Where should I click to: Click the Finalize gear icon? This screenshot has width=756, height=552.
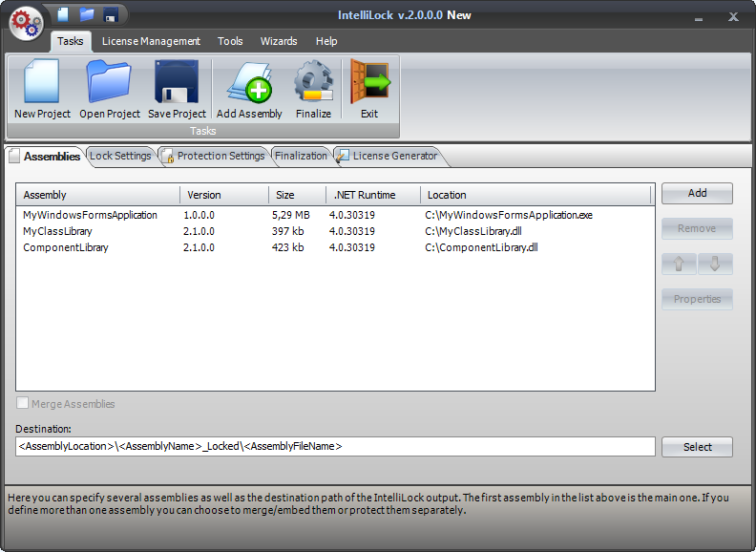[x=313, y=83]
